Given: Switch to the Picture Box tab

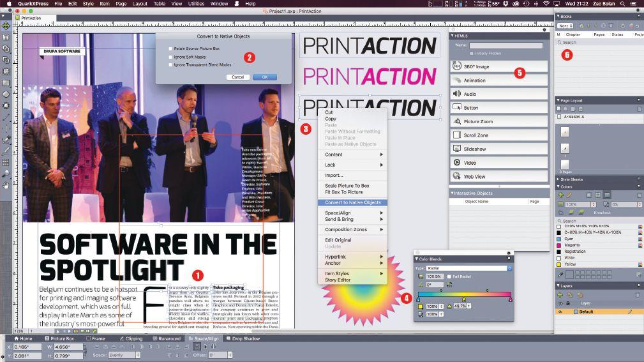Looking at the screenshot, I should pos(59,338).
